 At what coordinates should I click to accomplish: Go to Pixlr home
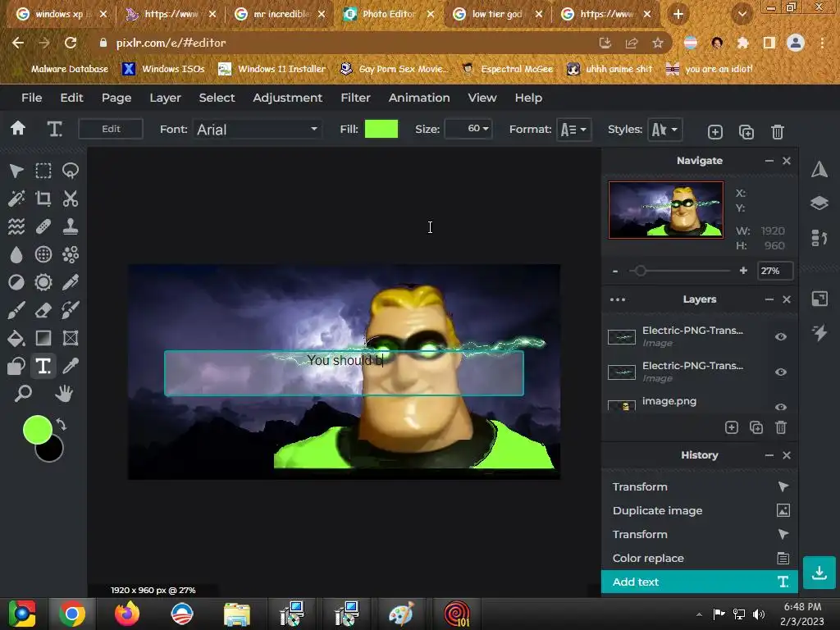(18, 128)
